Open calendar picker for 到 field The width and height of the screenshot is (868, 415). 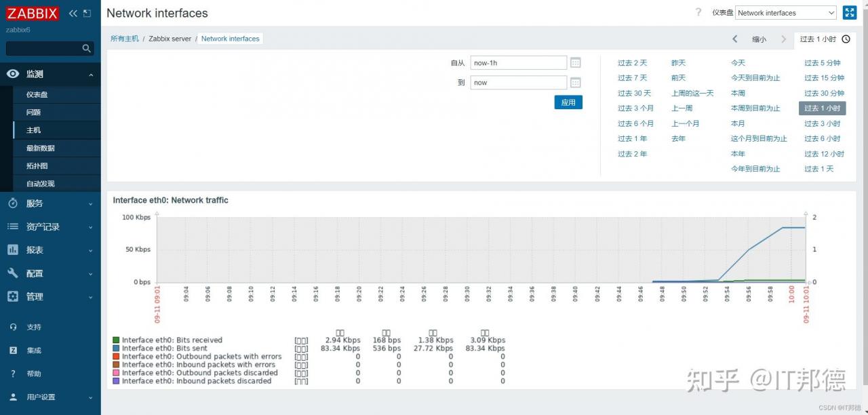click(x=575, y=82)
